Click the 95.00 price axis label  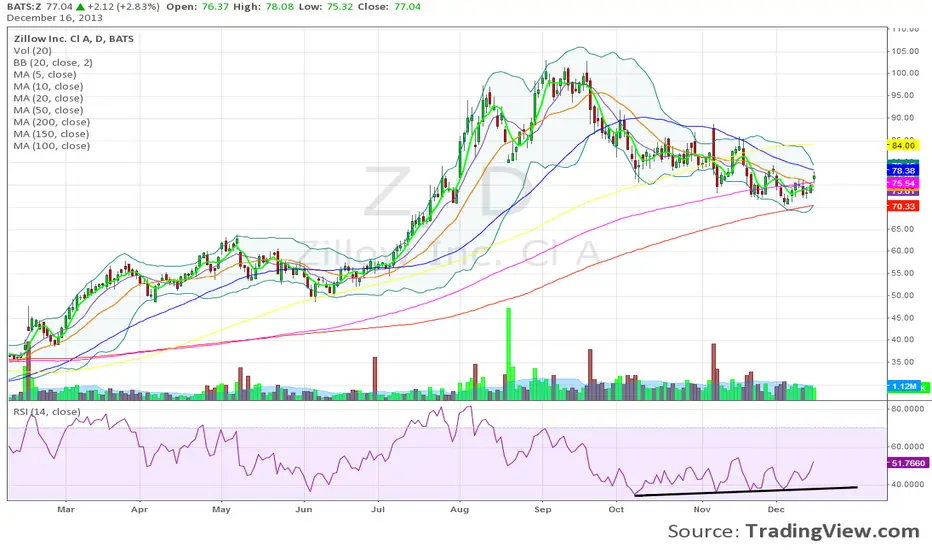tap(905, 95)
